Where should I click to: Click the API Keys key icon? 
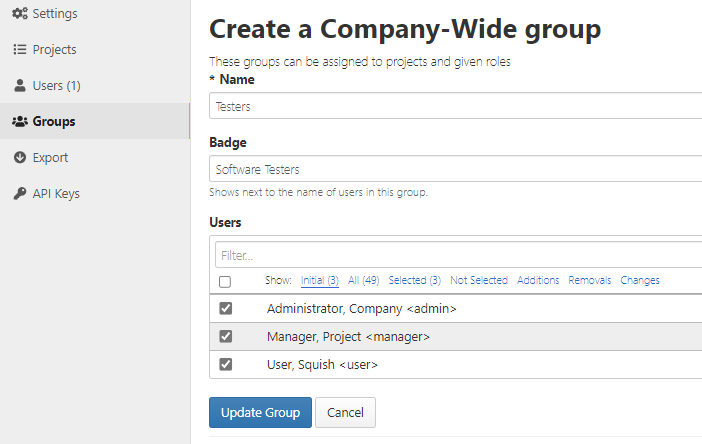pyautogui.click(x=20, y=193)
